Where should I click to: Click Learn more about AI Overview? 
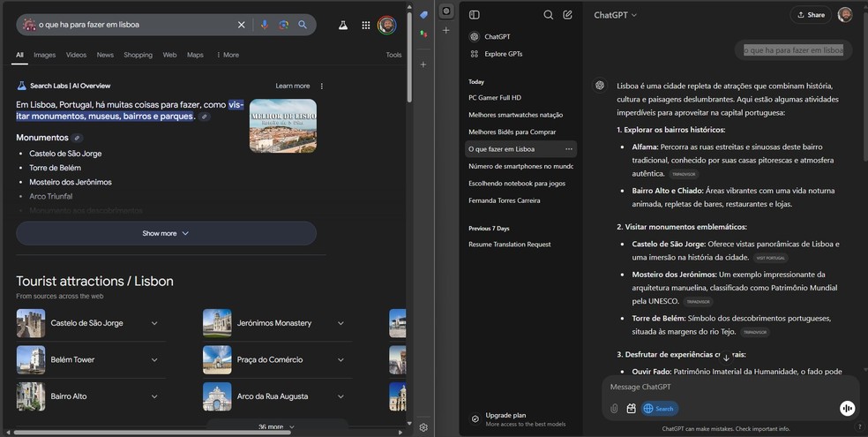tap(292, 86)
